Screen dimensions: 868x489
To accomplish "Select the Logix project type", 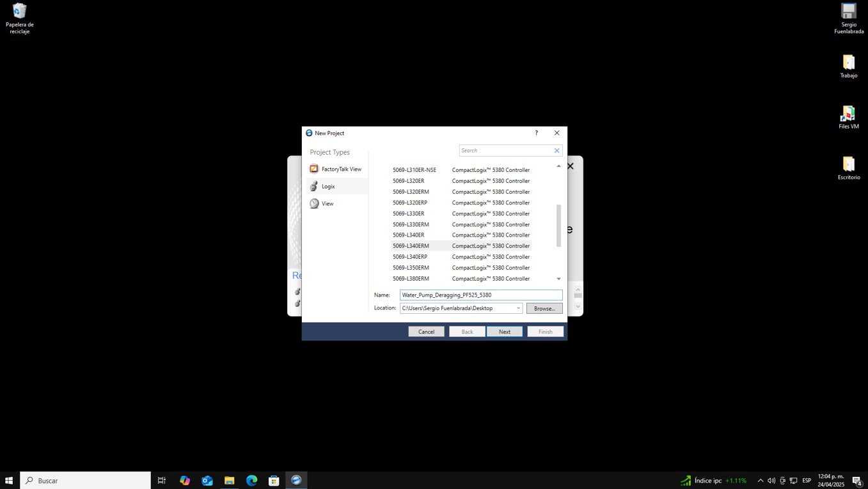I will click(x=336, y=186).
